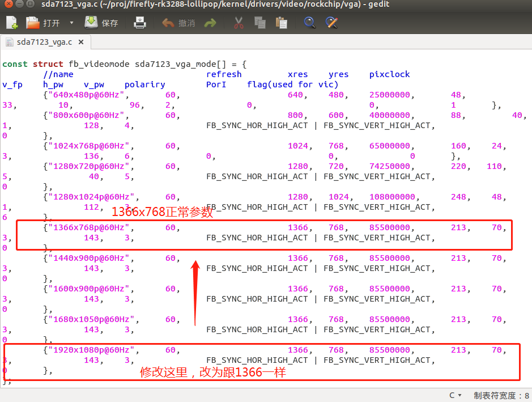This screenshot has height=402, width=532.
Task: Open Find and Replace icon
Action: click(331, 23)
